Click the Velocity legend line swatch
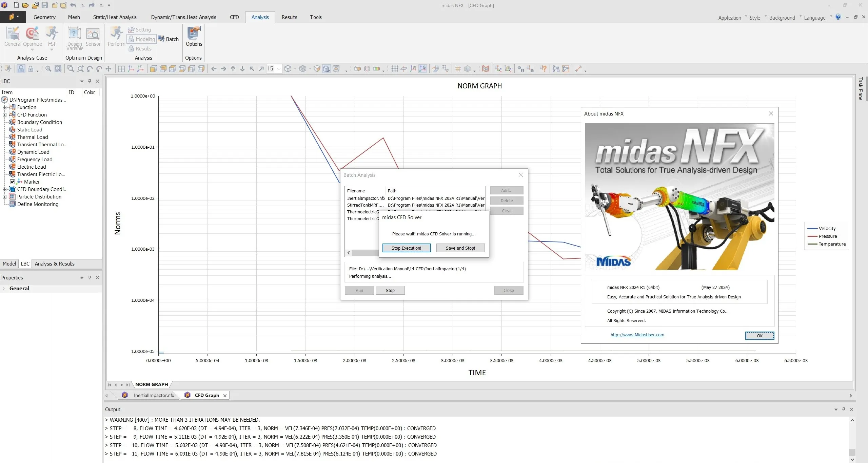Viewport: 868px width, 463px height. tap(812, 229)
